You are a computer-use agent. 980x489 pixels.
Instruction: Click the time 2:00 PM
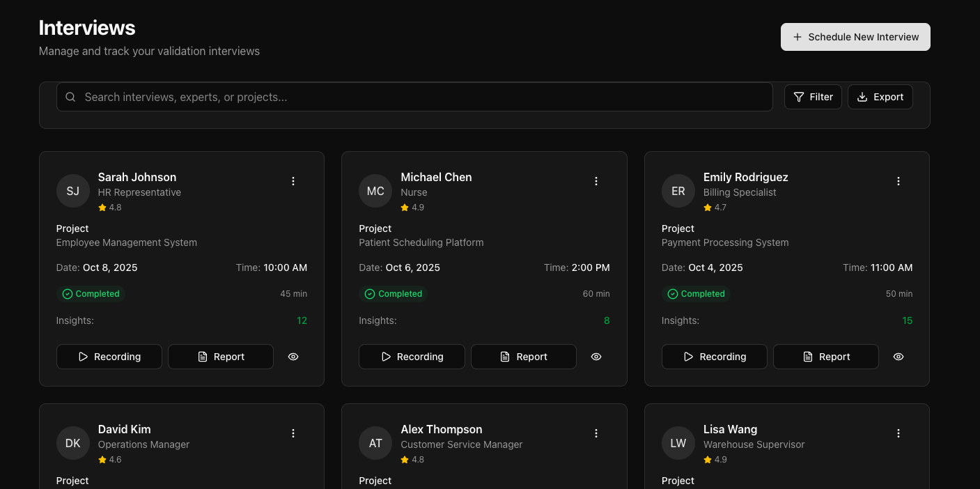[591, 267]
